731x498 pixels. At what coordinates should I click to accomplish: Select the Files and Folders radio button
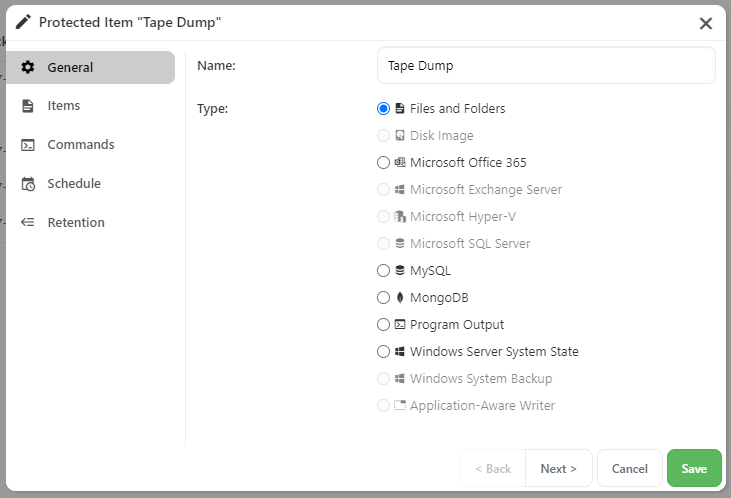[383, 109]
